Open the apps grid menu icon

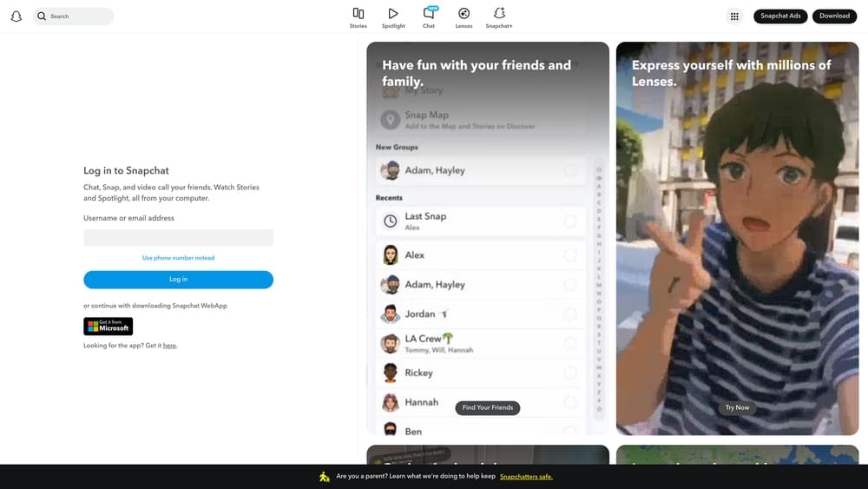click(734, 17)
